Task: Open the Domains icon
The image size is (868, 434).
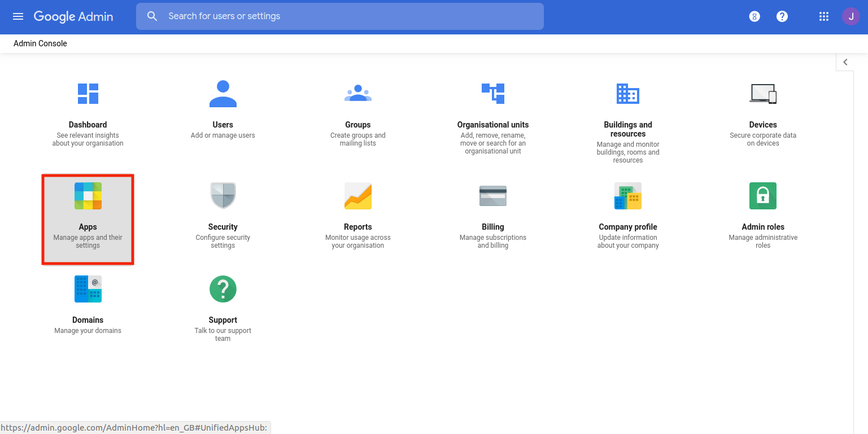Action: click(88, 289)
